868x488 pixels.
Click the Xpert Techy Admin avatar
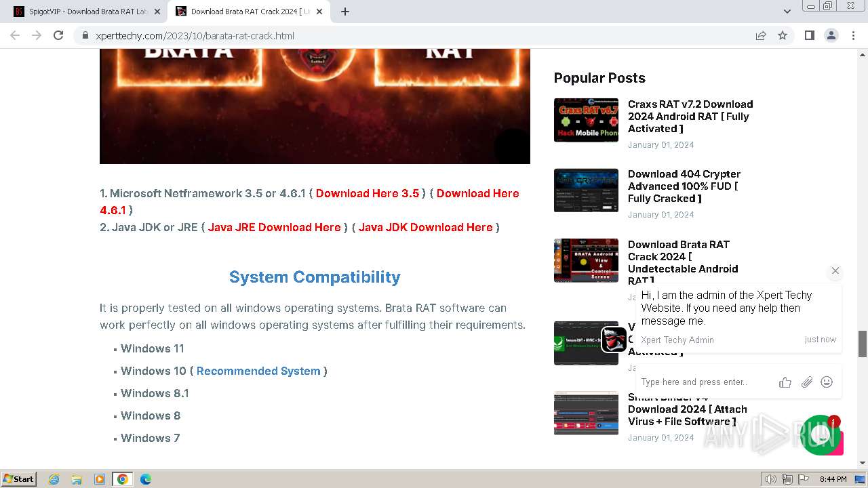click(x=614, y=340)
